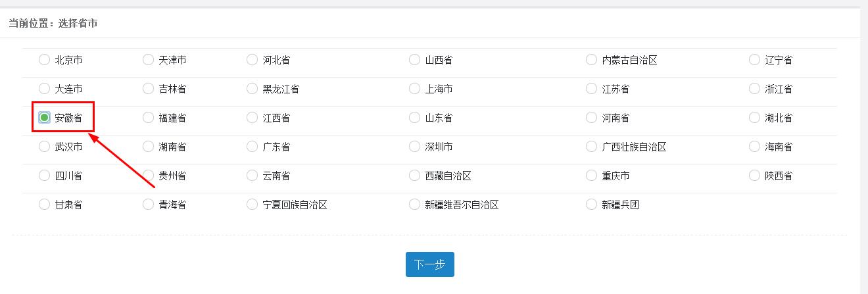Select 广东省 radio option
Viewport: 868px width, 294px height.
[x=252, y=147]
